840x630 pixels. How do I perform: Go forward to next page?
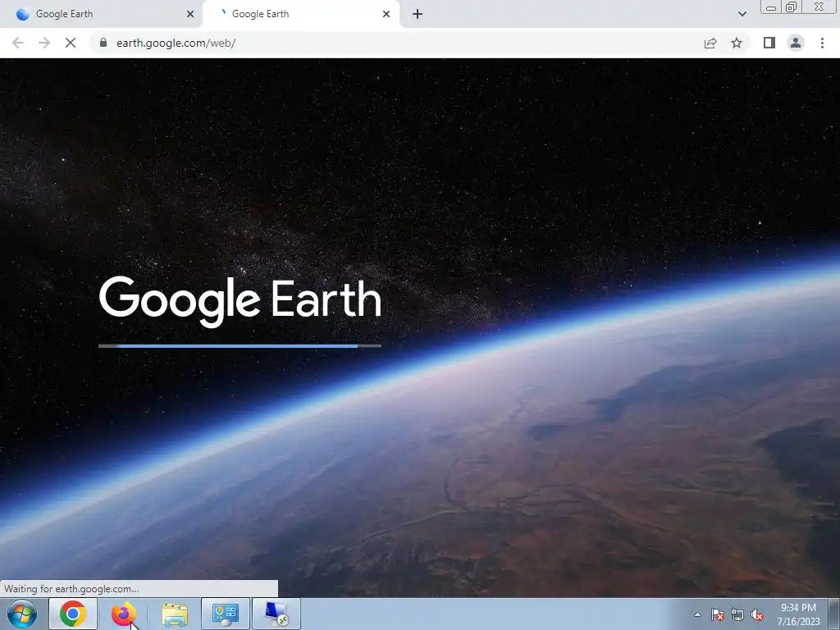click(44, 43)
